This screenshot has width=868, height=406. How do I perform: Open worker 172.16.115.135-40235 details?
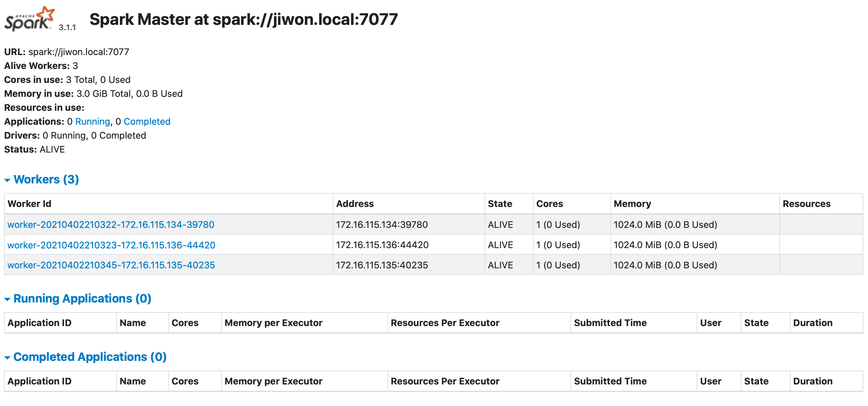coord(111,265)
